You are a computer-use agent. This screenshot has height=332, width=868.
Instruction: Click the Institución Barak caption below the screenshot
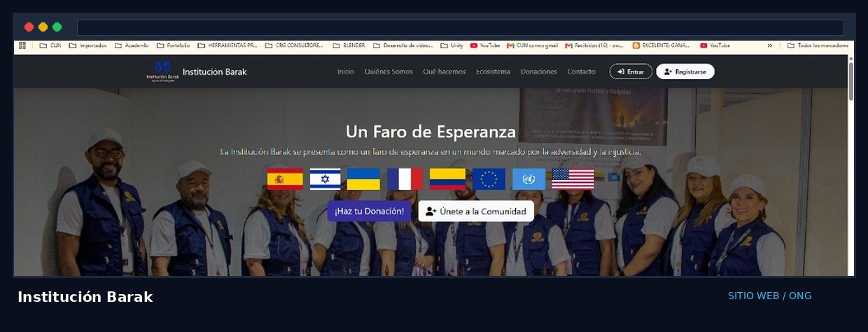tap(85, 296)
